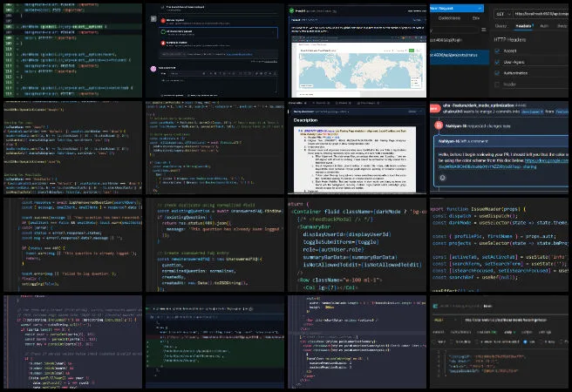Switch to the Auth request tab

coord(544,26)
